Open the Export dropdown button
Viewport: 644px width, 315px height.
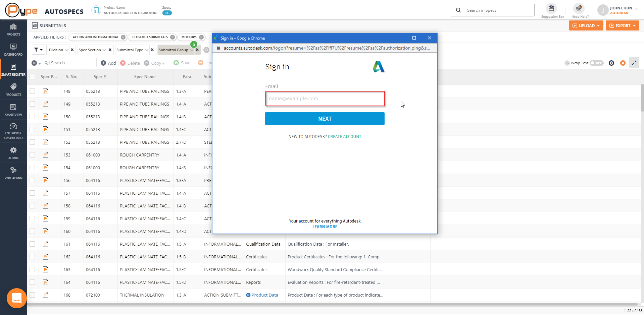click(623, 25)
